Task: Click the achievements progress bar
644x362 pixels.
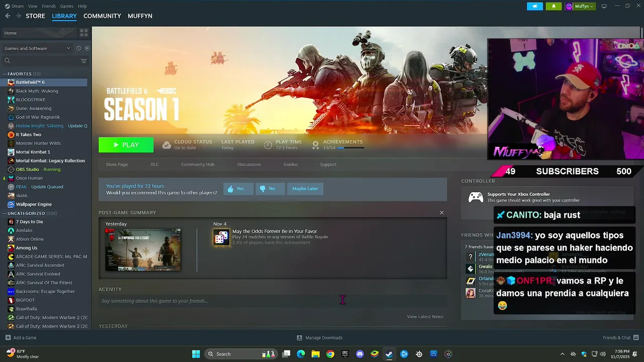Action: (x=350, y=148)
